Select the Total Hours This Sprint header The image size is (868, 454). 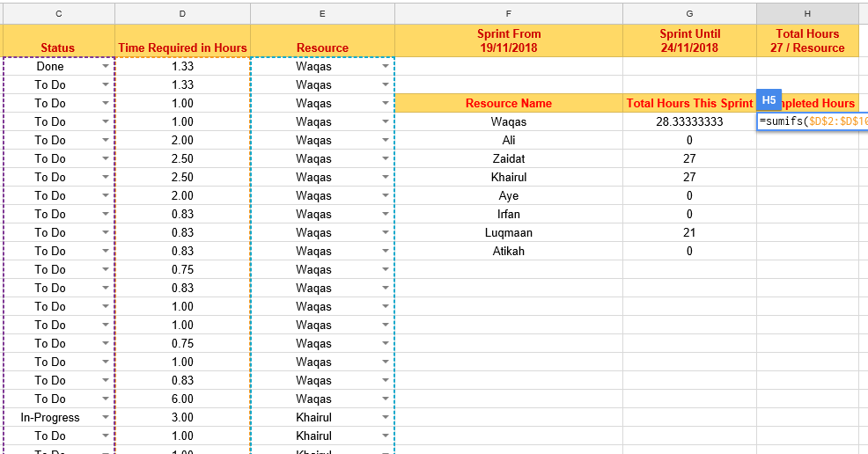tap(690, 104)
